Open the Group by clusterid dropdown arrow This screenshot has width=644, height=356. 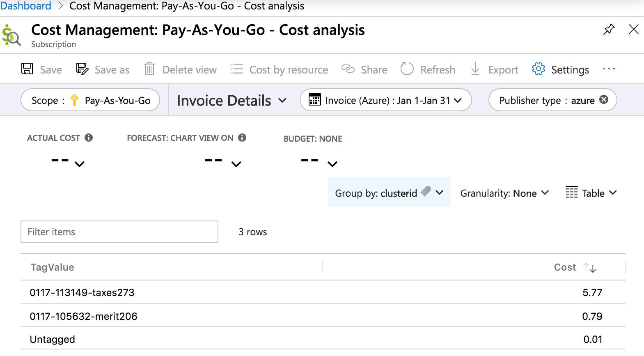tap(440, 192)
